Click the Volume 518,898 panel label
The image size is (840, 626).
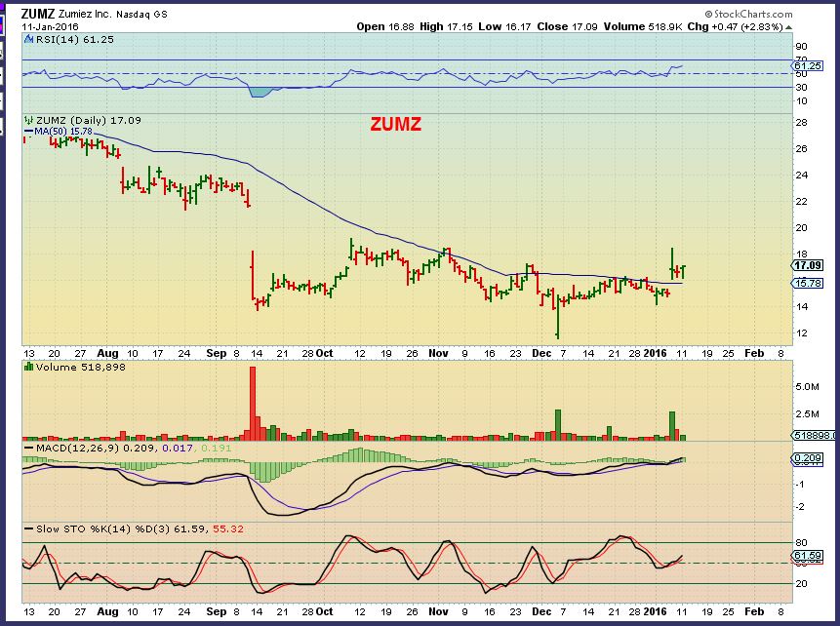click(80, 367)
